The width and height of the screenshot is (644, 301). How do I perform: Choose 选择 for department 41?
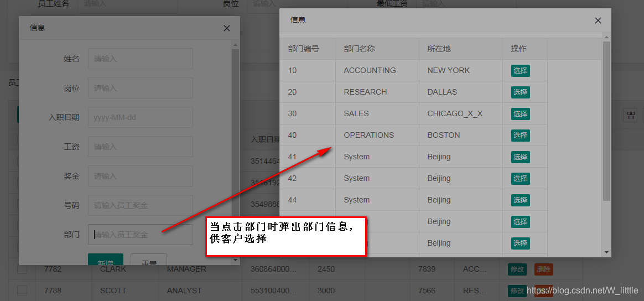point(521,157)
